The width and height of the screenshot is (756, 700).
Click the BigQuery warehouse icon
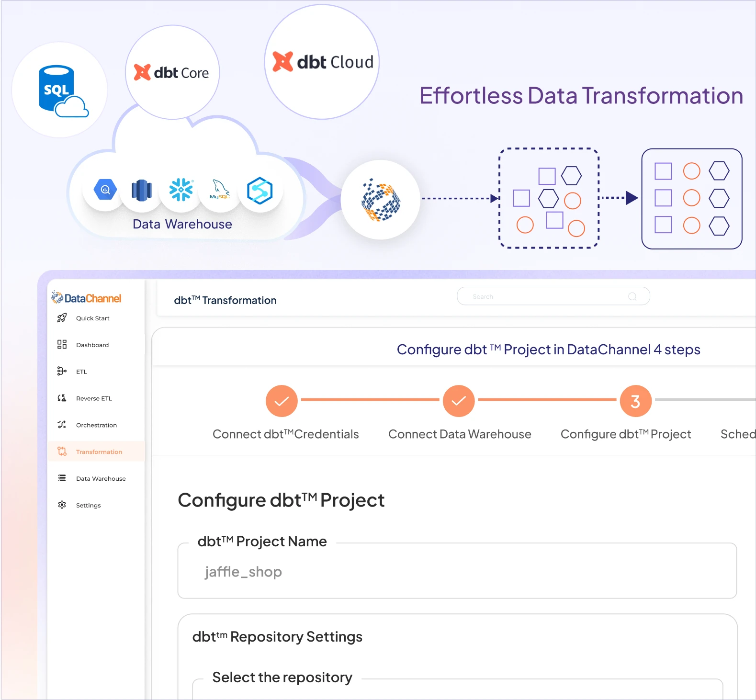pyautogui.click(x=105, y=190)
